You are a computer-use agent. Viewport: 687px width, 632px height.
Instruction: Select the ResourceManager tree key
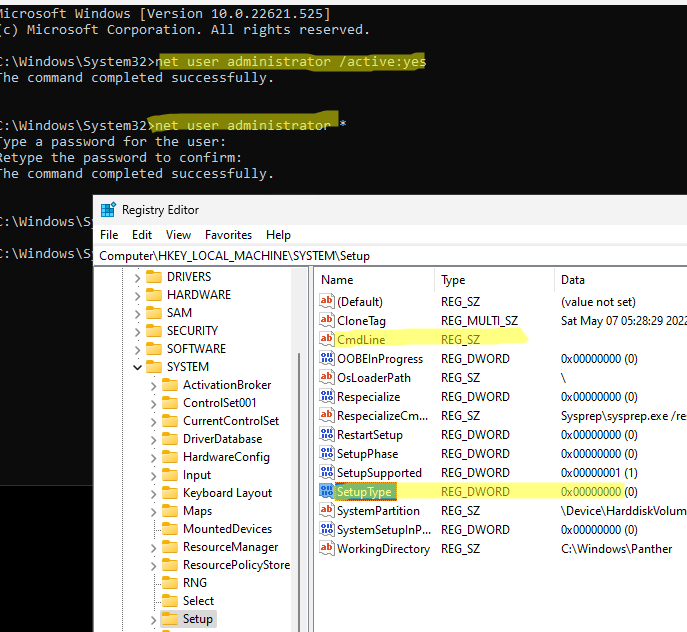[x=230, y=547]
